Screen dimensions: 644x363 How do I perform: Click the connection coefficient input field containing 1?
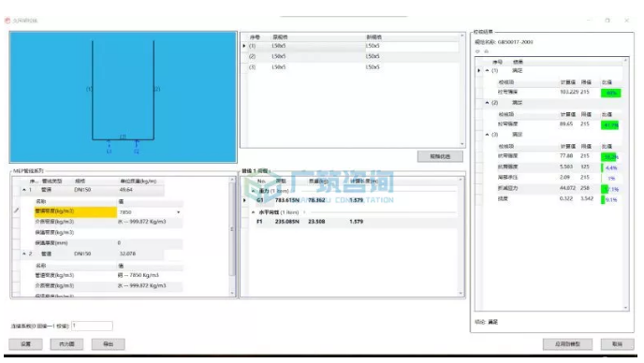click(92, 326)
